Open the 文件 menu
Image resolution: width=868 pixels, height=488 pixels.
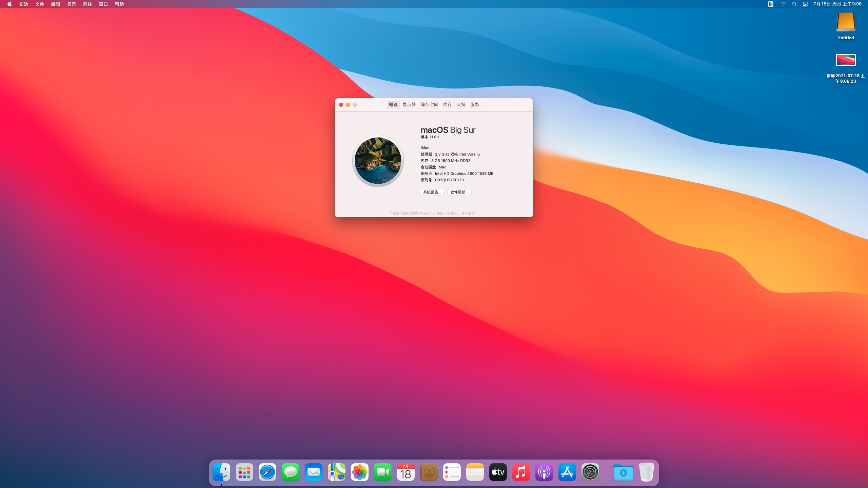coord(40,4)
